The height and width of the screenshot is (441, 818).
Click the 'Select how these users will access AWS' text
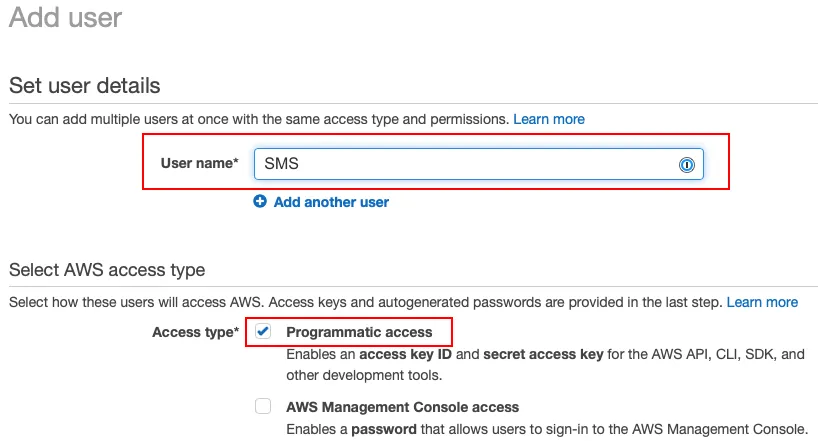point(200,302)
